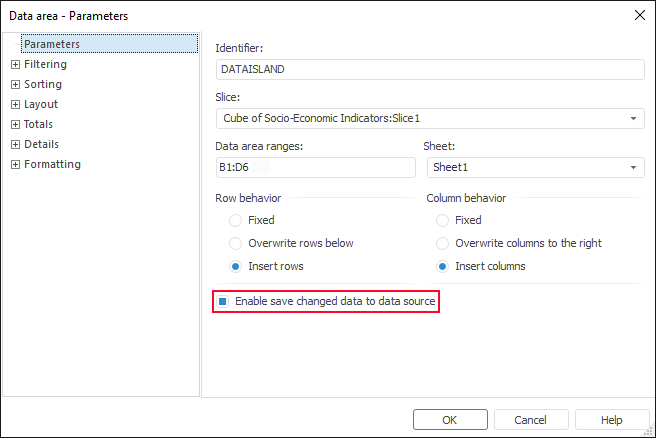Viewport: 656px width, 438px height.
Task: Expand the Totals tree node
Action: click(x=15, y=124)
